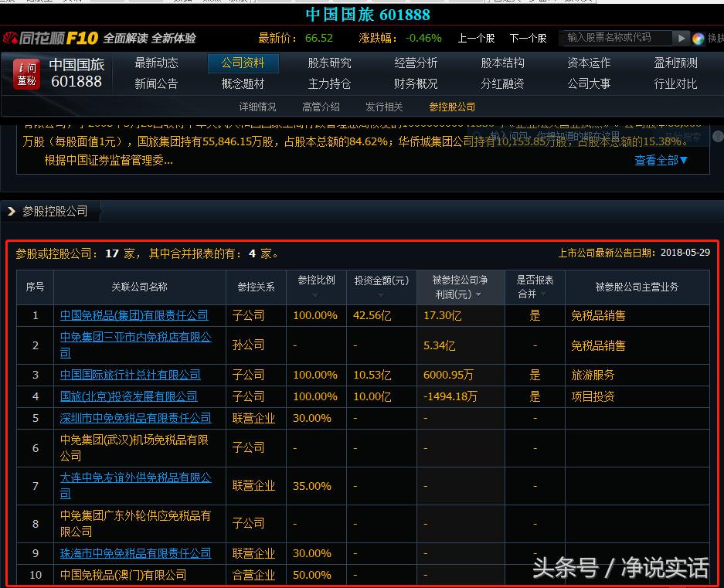Expand full text via 查看全部

tap(661, 160)
